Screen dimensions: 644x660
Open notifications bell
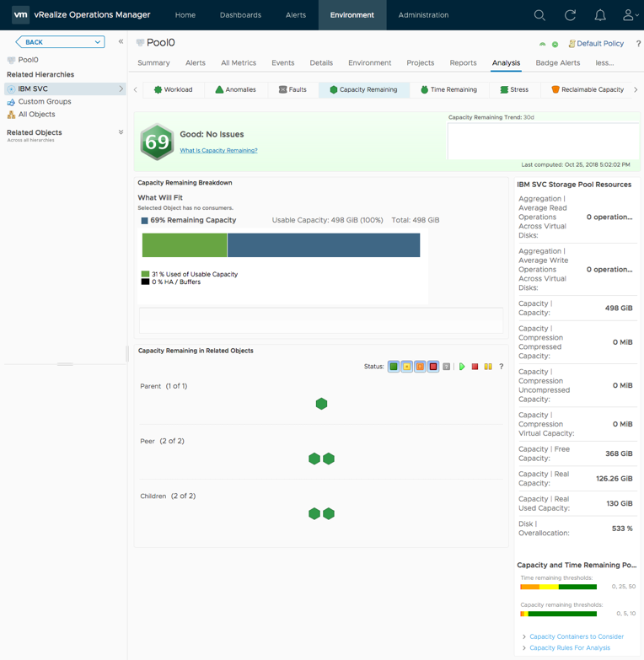click(x=600, y=15)
